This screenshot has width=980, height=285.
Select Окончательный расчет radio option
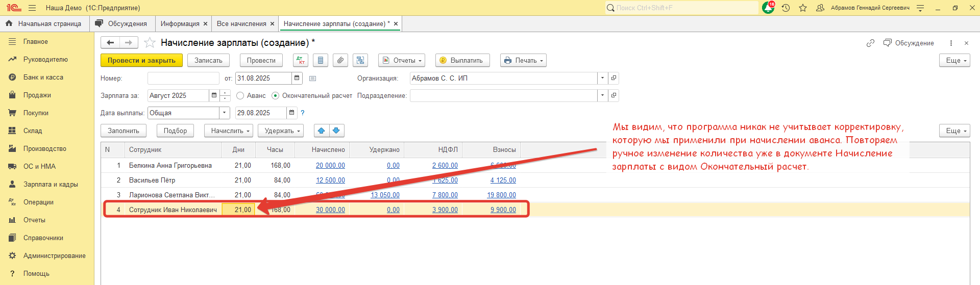coord(276,96)
